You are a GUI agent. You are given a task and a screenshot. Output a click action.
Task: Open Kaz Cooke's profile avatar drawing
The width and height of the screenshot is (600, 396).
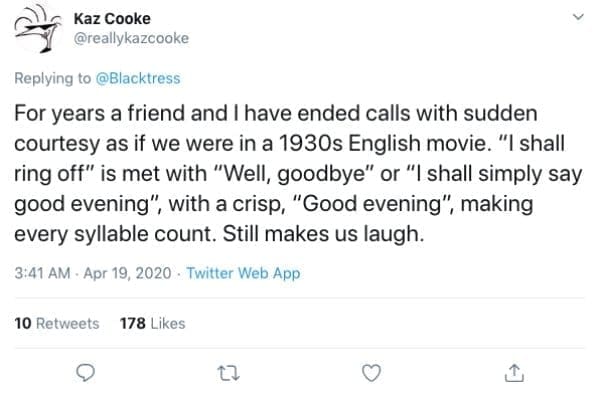point(37,31)
